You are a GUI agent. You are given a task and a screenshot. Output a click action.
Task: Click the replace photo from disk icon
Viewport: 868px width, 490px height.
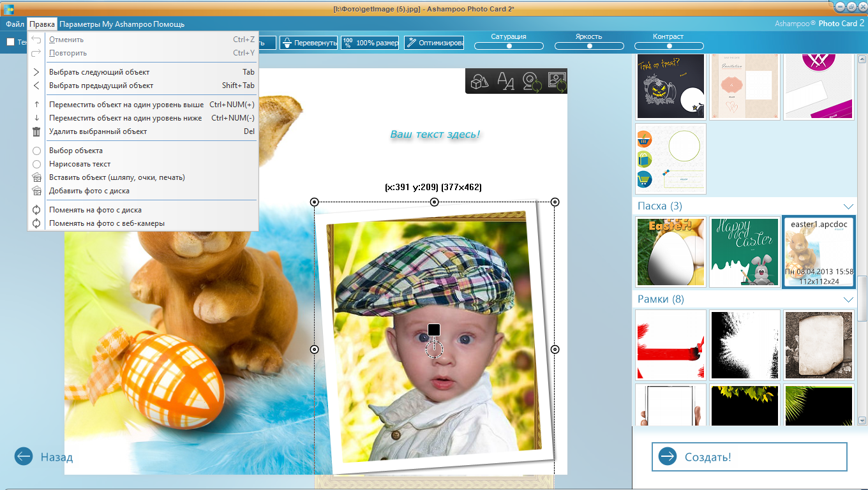pos(557,82)
